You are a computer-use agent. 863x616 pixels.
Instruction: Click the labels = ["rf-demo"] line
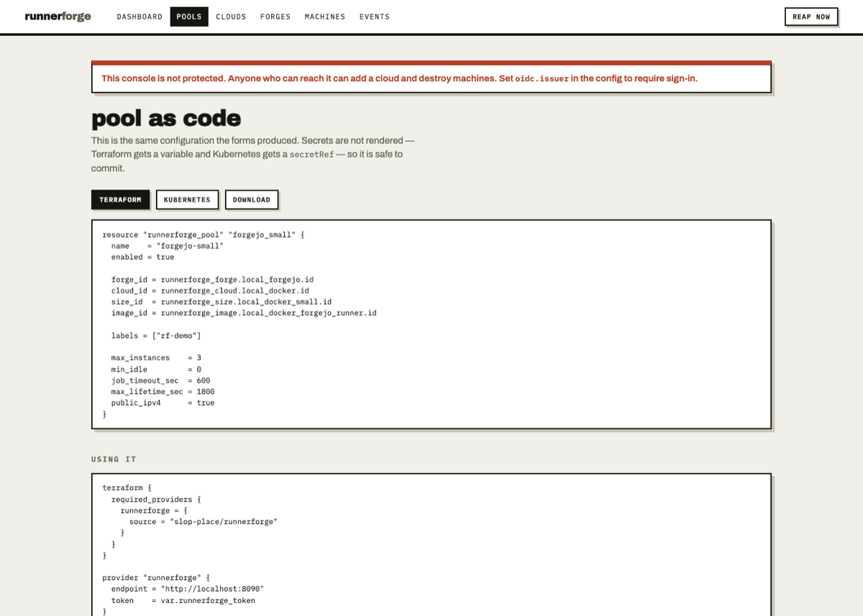pos(156,336)
